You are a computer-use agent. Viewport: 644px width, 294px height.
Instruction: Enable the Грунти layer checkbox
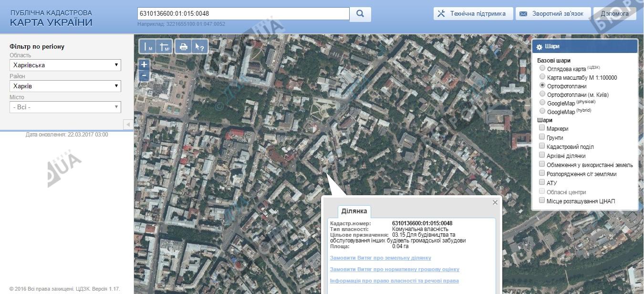click(x=542, y=137)
